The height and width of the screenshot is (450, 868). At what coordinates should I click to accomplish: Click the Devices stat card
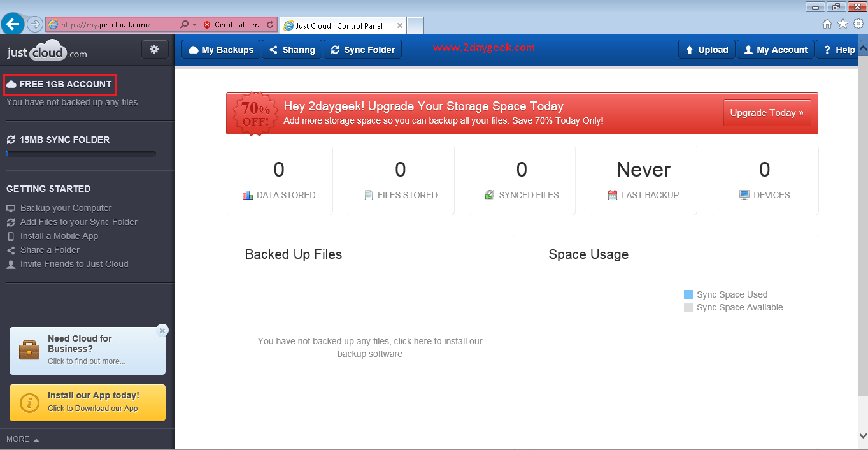pyautogui.click(x=765, y=180)
